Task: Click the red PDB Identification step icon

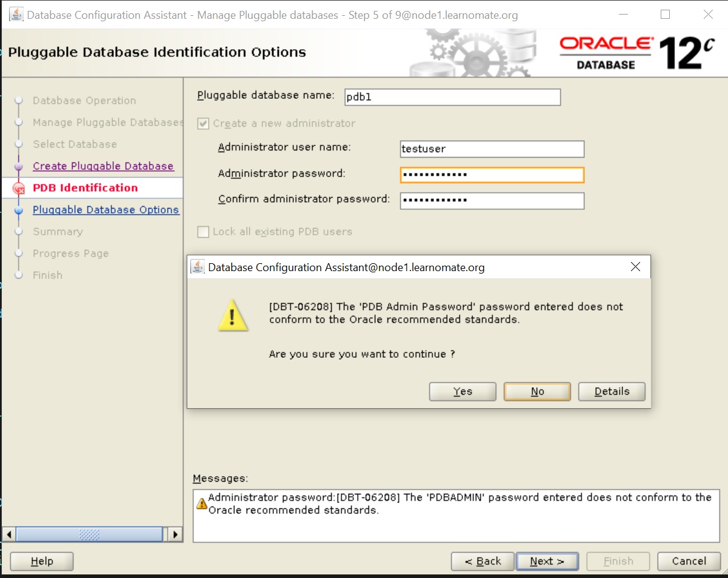Action: [x=19, y=189]
